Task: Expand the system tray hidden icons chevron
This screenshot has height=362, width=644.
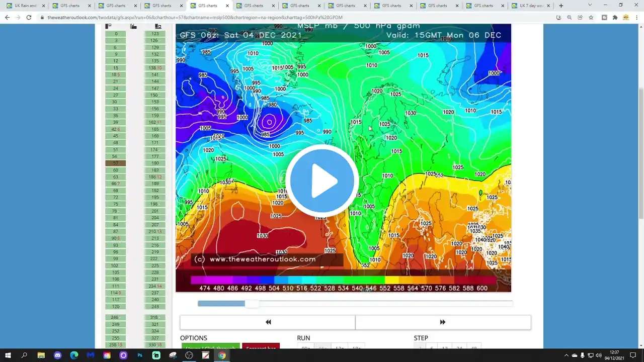Action: pyautogui.click(x=566, y=355)
